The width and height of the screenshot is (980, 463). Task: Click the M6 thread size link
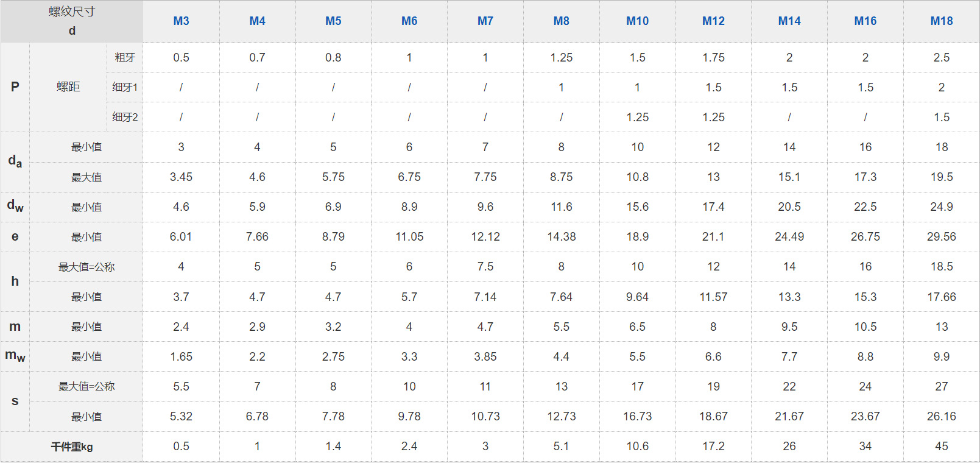pyautogui.click(x=409, y=21)
